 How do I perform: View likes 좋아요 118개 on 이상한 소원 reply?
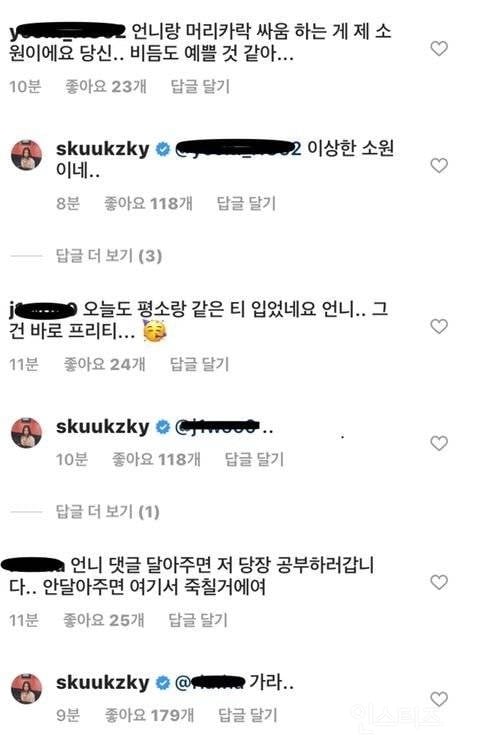(x=148, y=203)
